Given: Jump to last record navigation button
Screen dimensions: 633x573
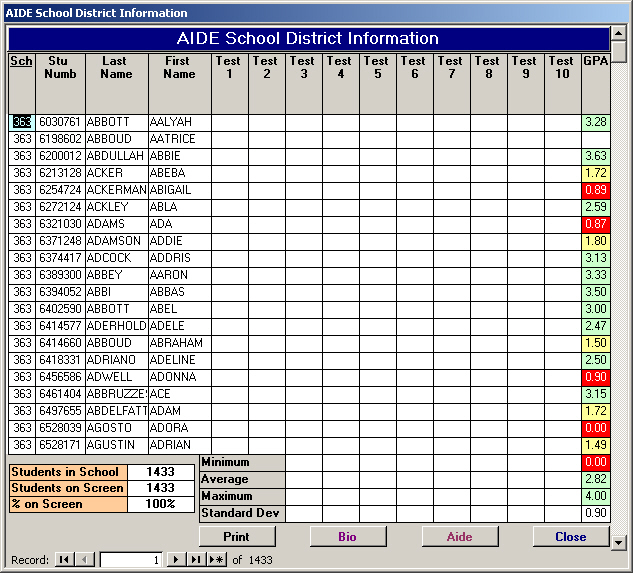Looking at the screenshot, I should coord(196,560).
